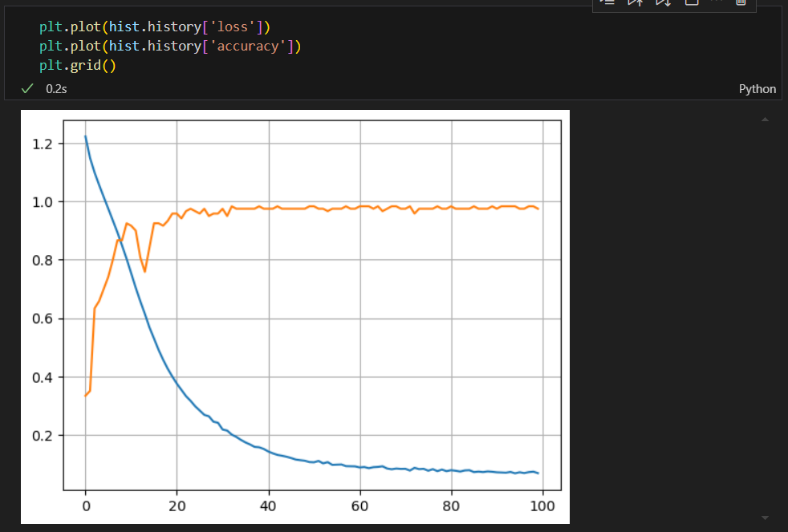Execute this cell and cells below
Viewport: 788px width, 532px height.
(664, 2)
